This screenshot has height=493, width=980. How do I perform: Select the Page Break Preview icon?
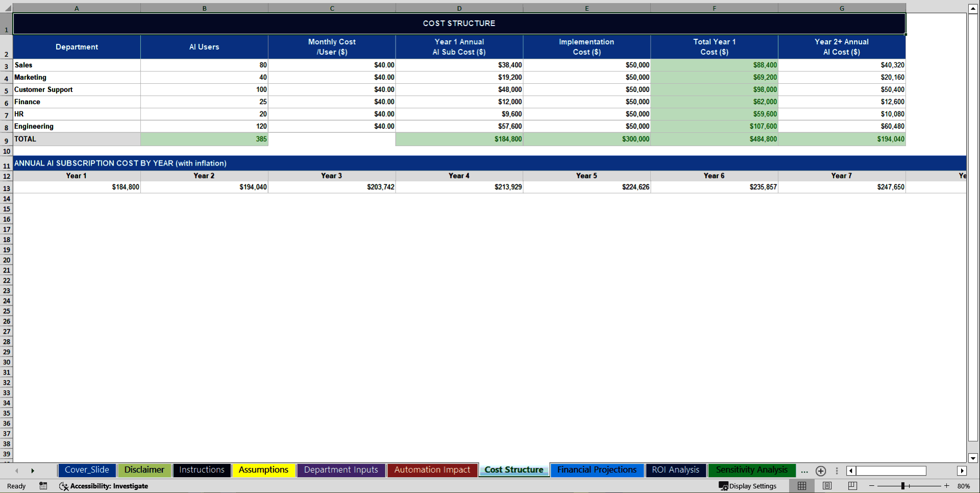coord(851,486)
